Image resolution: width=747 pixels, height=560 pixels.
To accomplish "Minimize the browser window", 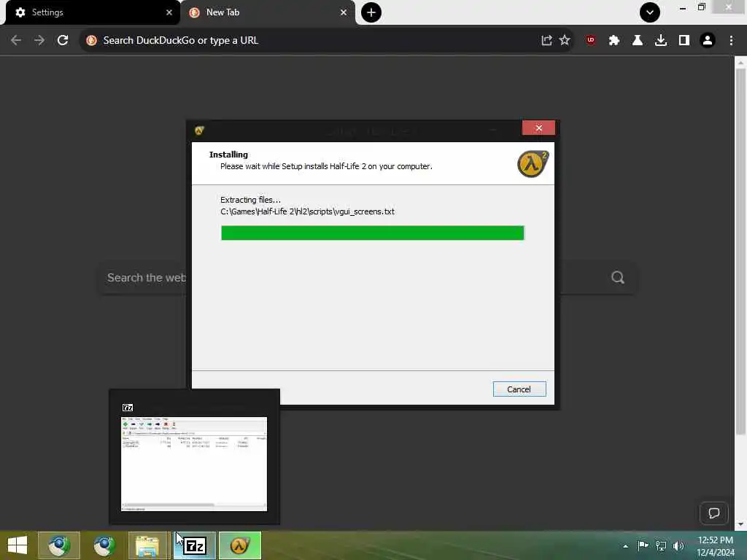I will (683, 7).
